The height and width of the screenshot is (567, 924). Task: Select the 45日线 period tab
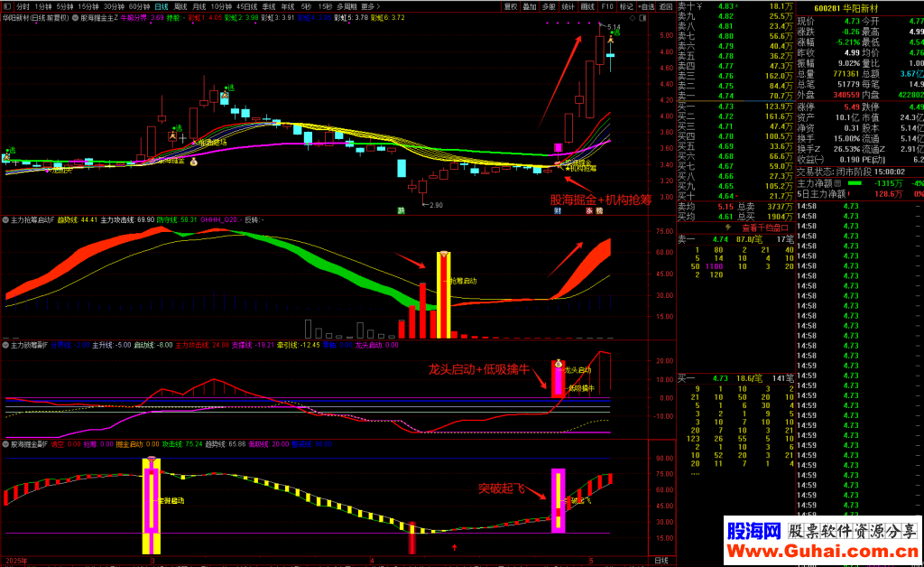[247, 6]
